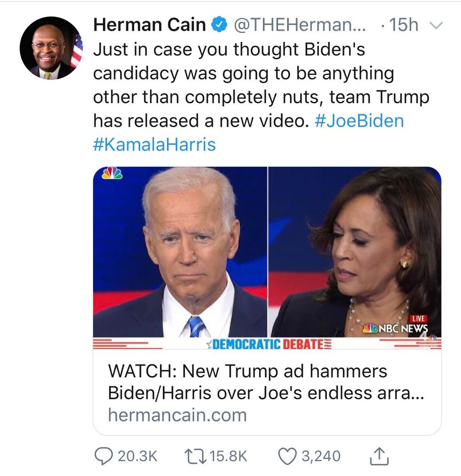461x476 pixels.
Task: Open the tweet options chevron menu
Action: [437, 26]
